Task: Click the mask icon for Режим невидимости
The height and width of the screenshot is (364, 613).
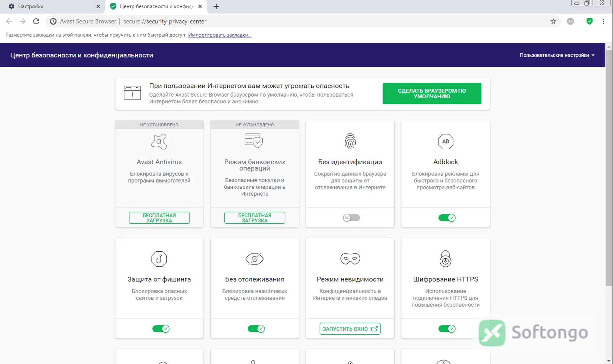Action: 350,259
